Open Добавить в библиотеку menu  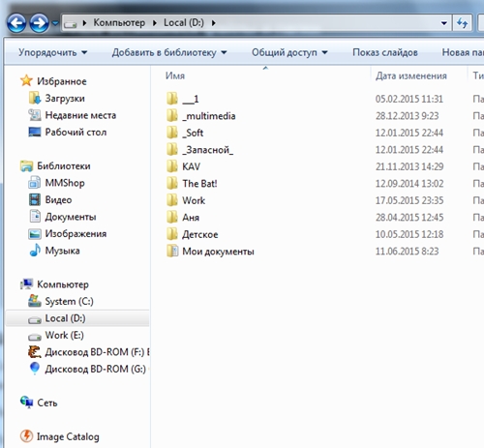[x=169, y=52]
